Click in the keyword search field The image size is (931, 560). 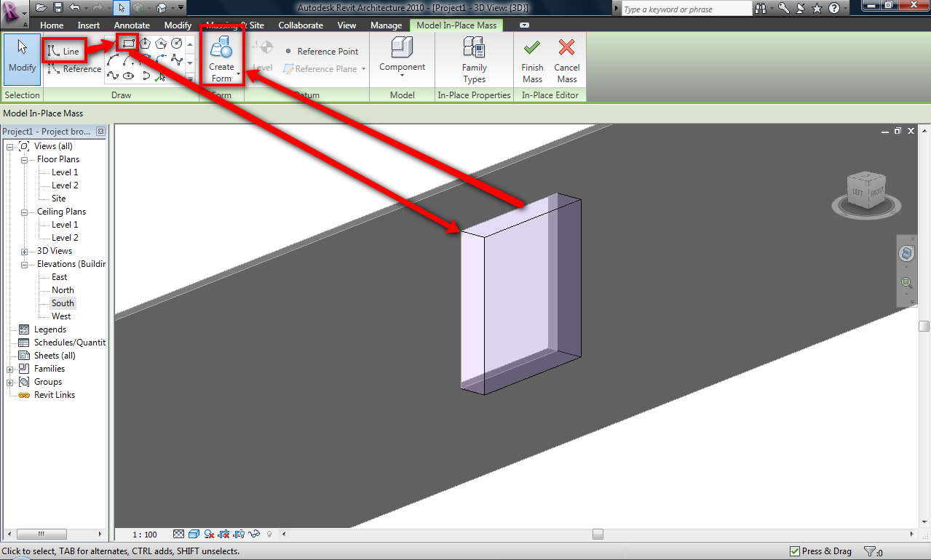pos(686,9)
